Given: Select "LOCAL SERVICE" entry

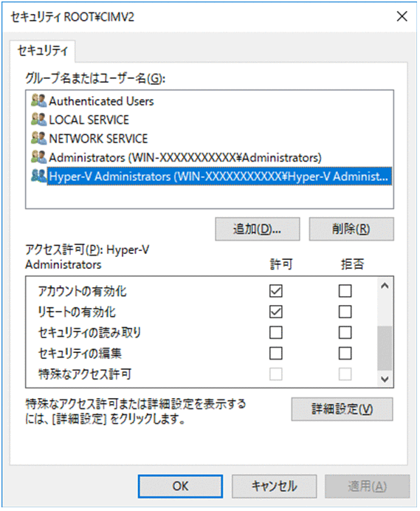Looking at the screenshot, I should [89, 120].
